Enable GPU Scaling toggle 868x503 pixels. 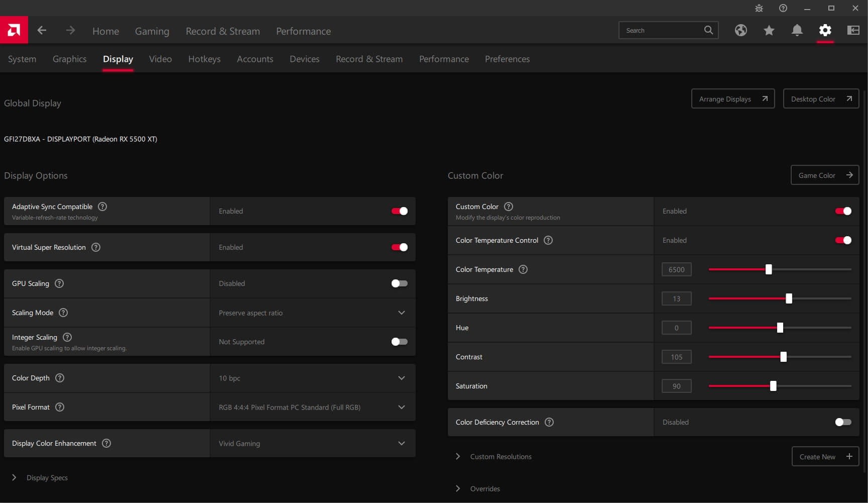[400, 283]
